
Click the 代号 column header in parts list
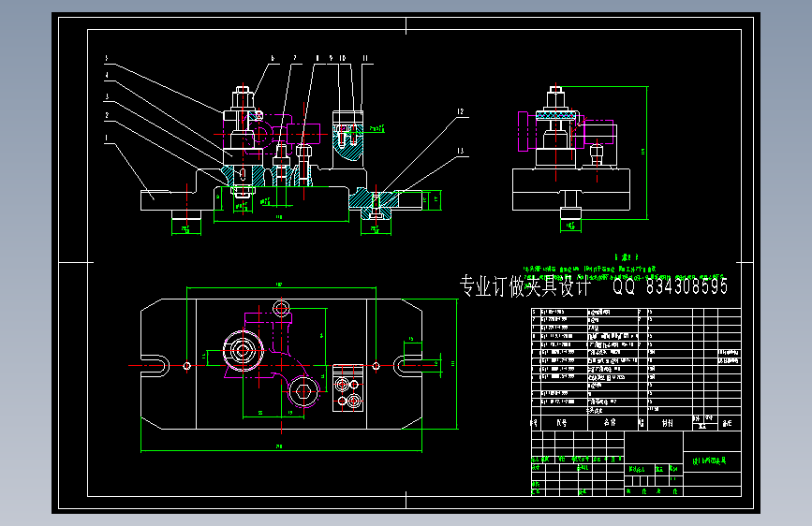tap(561, 423)
